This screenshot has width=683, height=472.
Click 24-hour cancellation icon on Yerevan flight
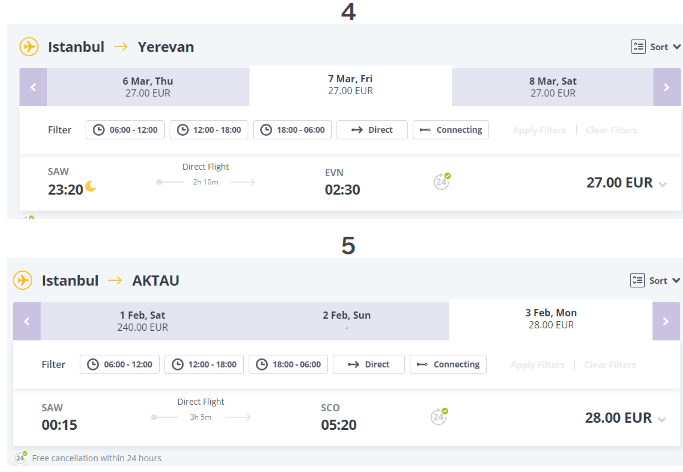(x=441, y=181)
